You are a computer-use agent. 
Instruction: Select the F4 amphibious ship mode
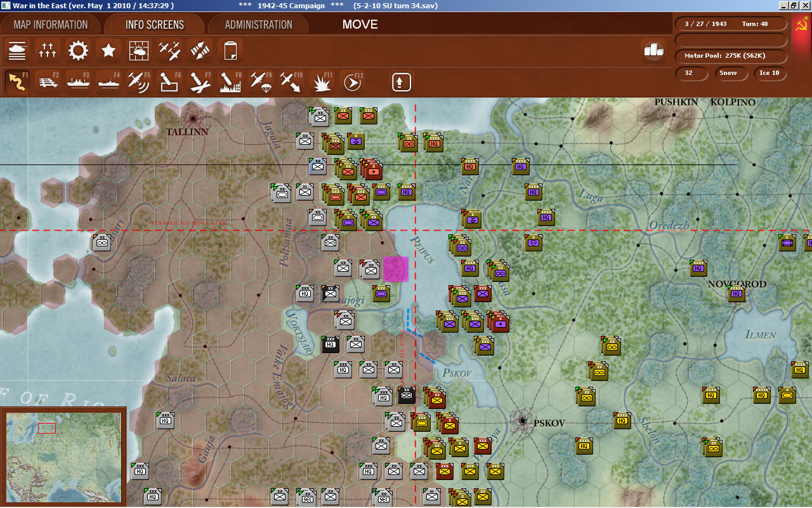point(108,82)
